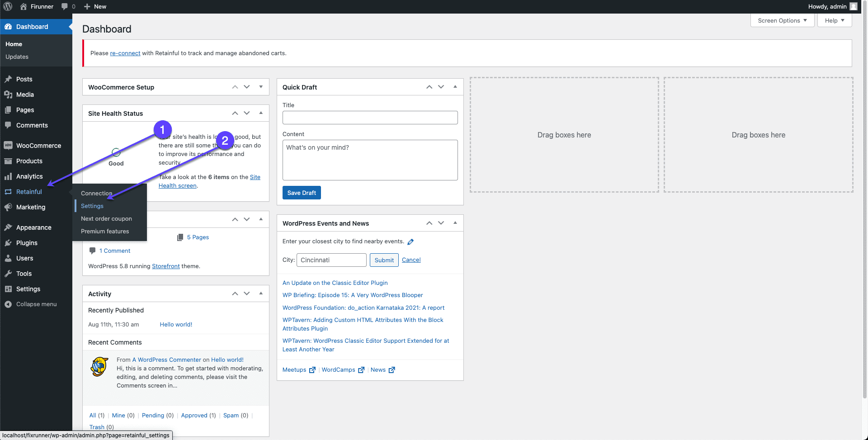Screen dimensions: 868x440
Task: Click the Users person icon
Action: 8,258
